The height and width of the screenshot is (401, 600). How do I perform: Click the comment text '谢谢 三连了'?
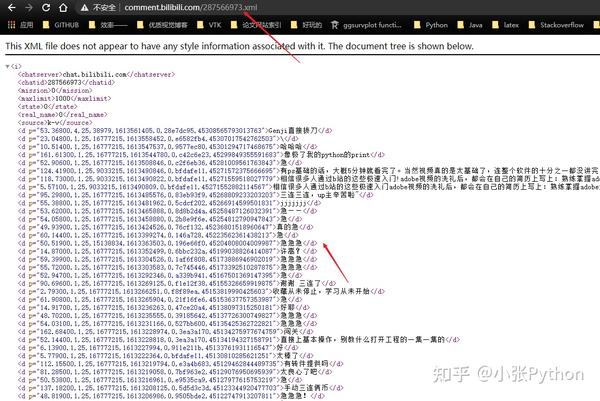click(300, 283)
